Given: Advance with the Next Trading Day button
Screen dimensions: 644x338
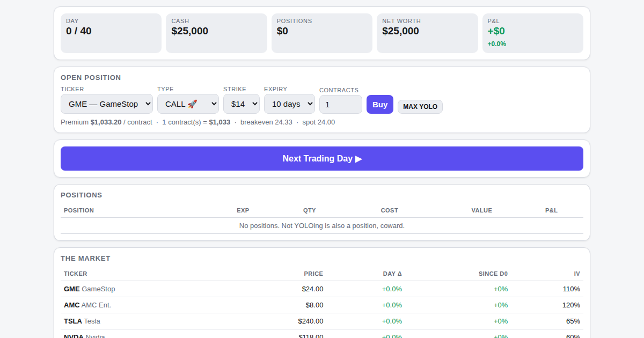Looking at the screenshot, I should 322,159.
